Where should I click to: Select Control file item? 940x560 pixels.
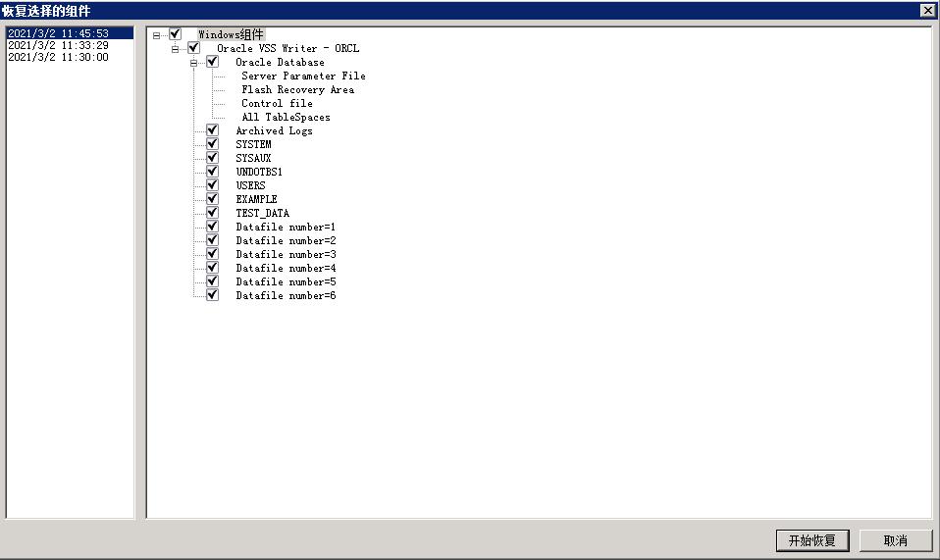click(x=277, y=104)
